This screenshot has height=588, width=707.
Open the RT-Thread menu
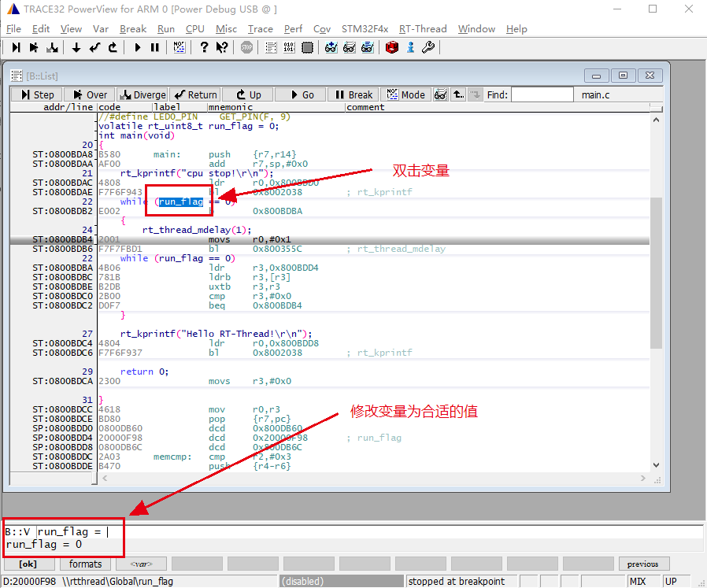(x=423, y=29)
